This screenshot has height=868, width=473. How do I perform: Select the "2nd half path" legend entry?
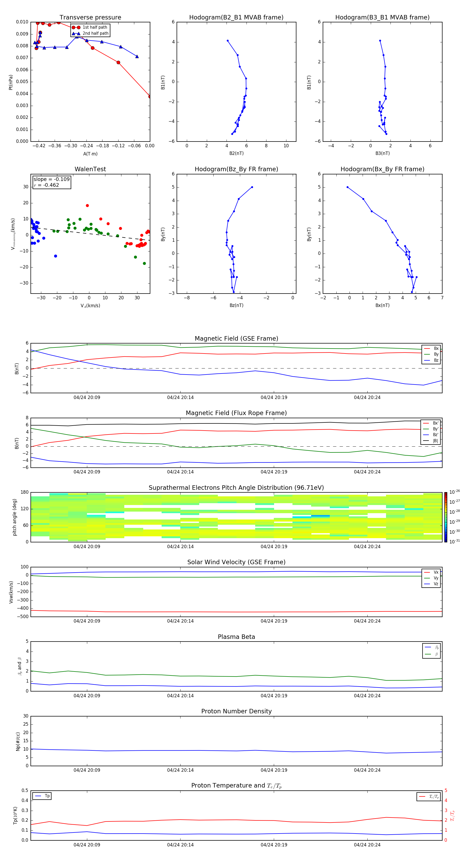[90, 33]
